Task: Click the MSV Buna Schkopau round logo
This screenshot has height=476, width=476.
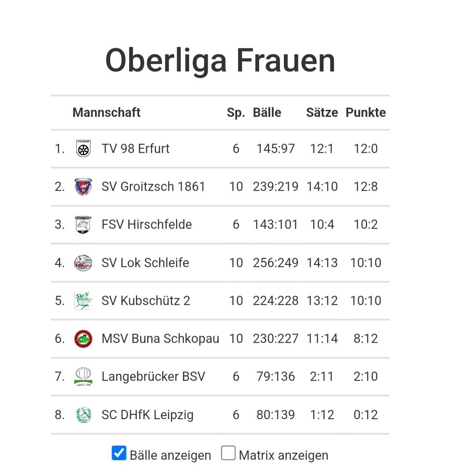Action: click(83, 338)
